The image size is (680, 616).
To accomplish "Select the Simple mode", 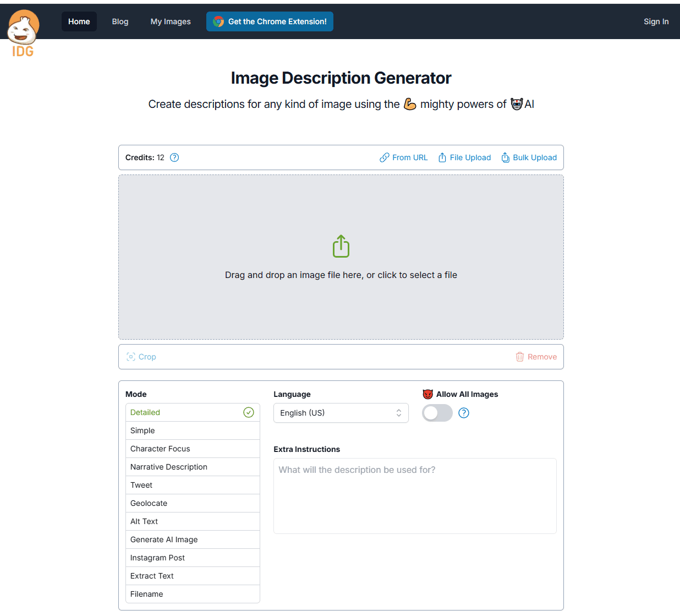I will [x=193, y=430].
